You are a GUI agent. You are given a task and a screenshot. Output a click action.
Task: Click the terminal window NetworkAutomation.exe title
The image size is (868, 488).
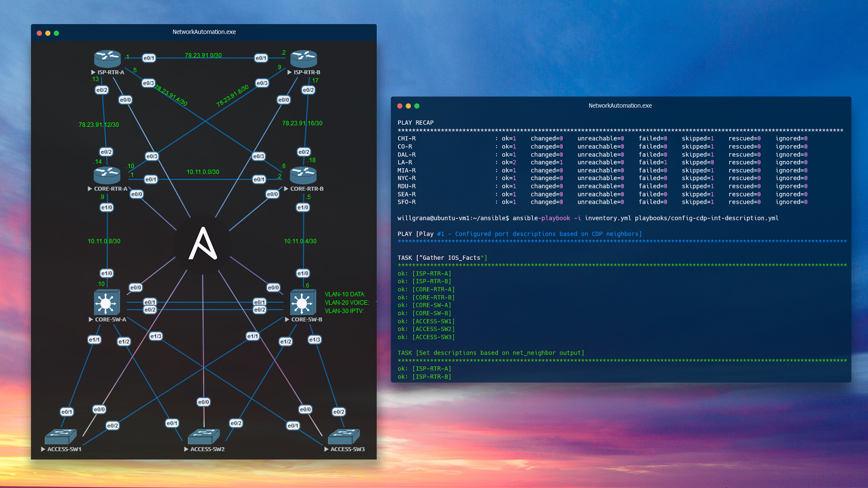pos(620,105)
